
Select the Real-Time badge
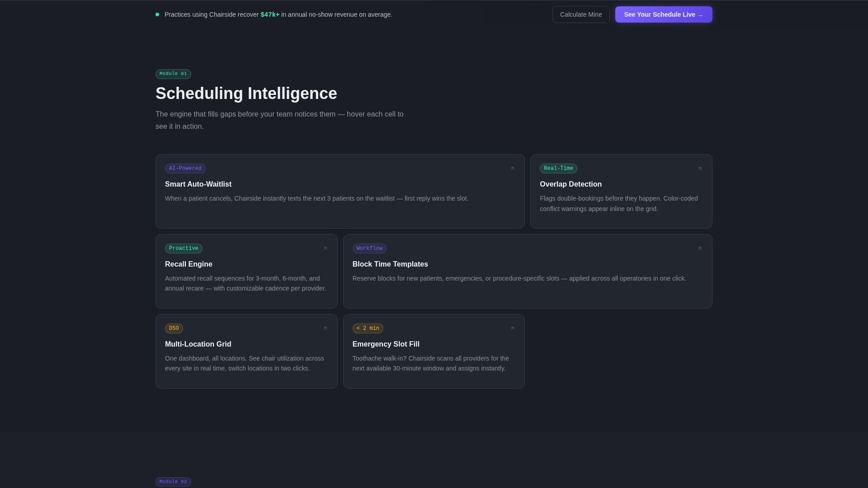558,169
